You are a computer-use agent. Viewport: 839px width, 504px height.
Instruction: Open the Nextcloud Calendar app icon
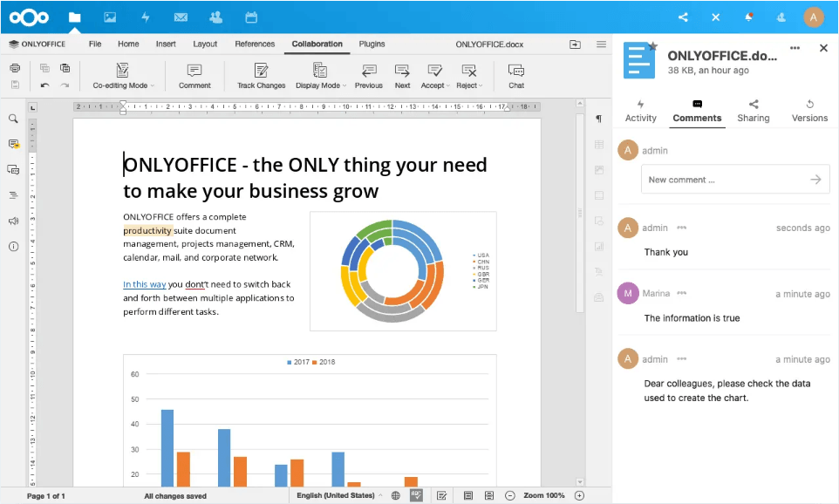point(251,17)
